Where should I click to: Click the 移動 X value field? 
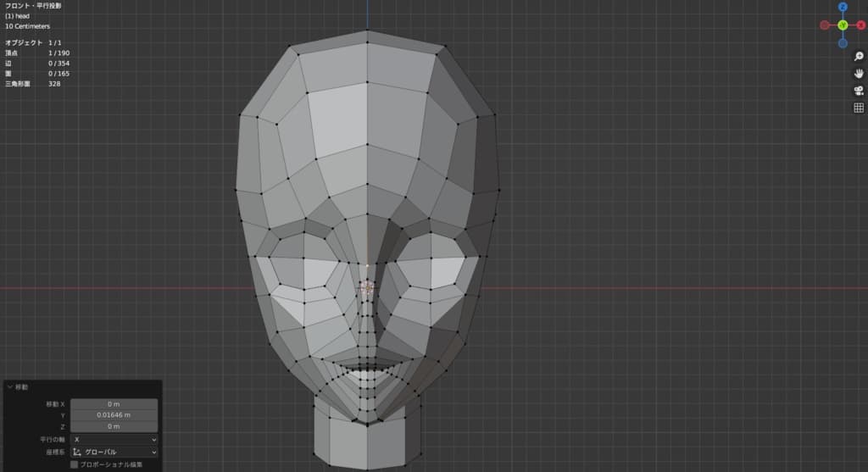pos(114,404)
